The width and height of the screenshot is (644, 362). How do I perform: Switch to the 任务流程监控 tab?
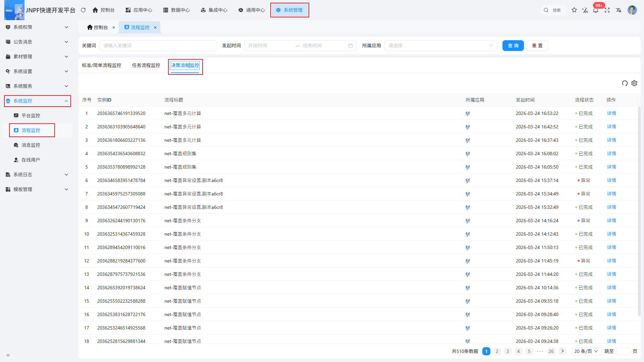click(x=146, y=65)
